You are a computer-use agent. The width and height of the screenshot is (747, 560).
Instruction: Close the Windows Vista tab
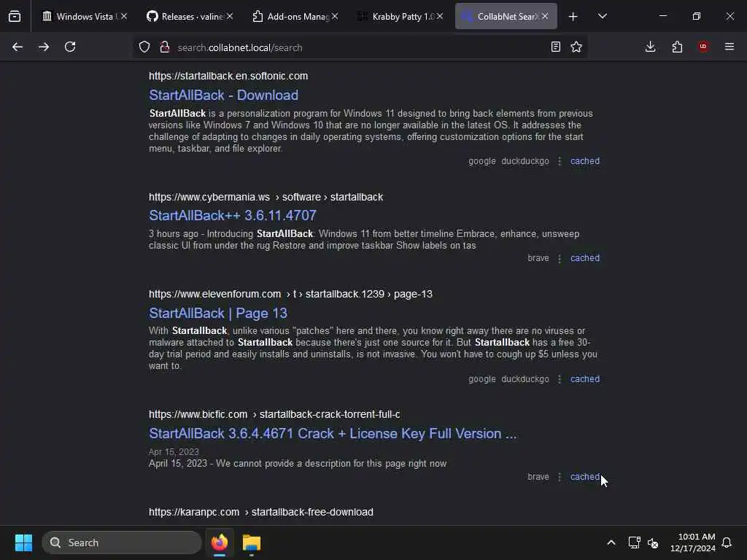point(124,17)
